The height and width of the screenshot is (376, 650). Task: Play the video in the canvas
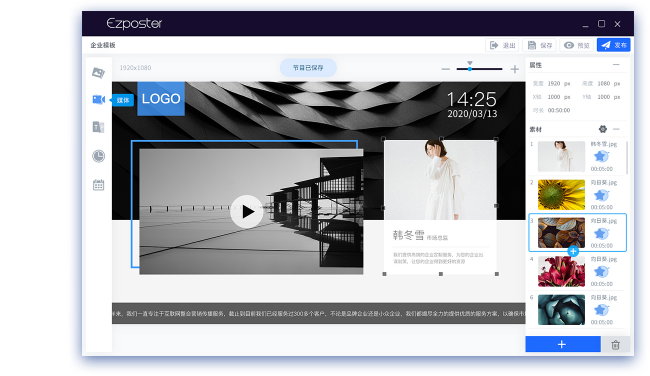[x=247, y=211]
